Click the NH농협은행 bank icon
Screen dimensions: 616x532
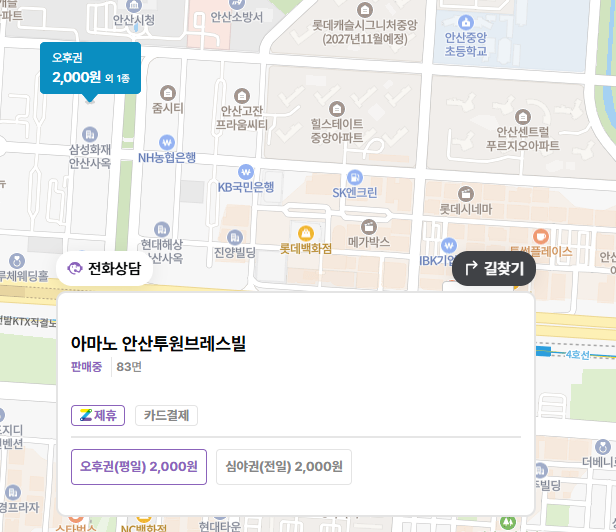[167, 142]
